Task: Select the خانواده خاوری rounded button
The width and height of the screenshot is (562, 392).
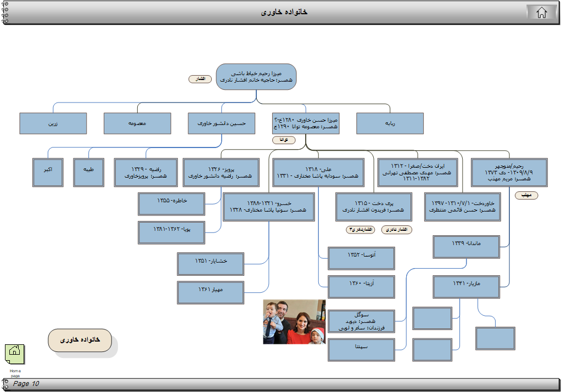Action: point(80,340)
